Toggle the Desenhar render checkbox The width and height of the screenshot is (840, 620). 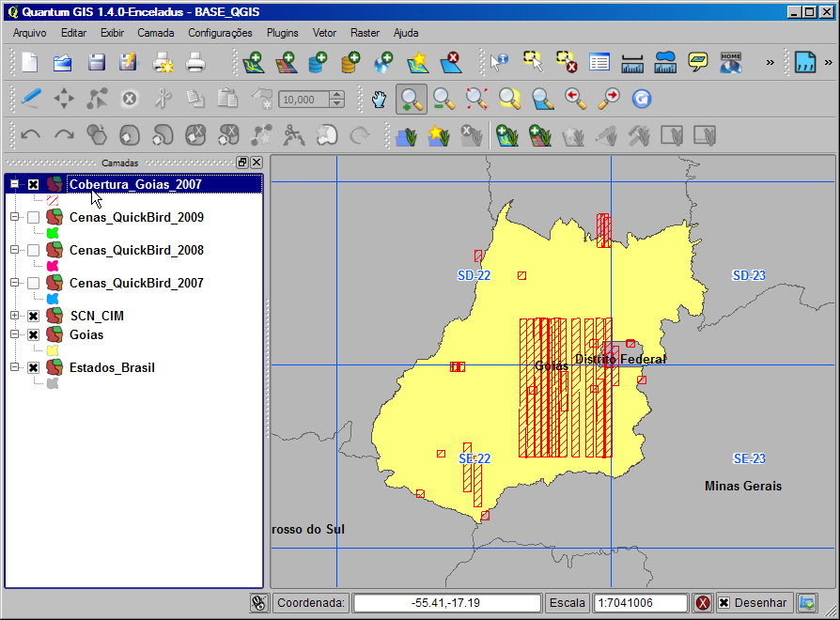coord(723,603)
